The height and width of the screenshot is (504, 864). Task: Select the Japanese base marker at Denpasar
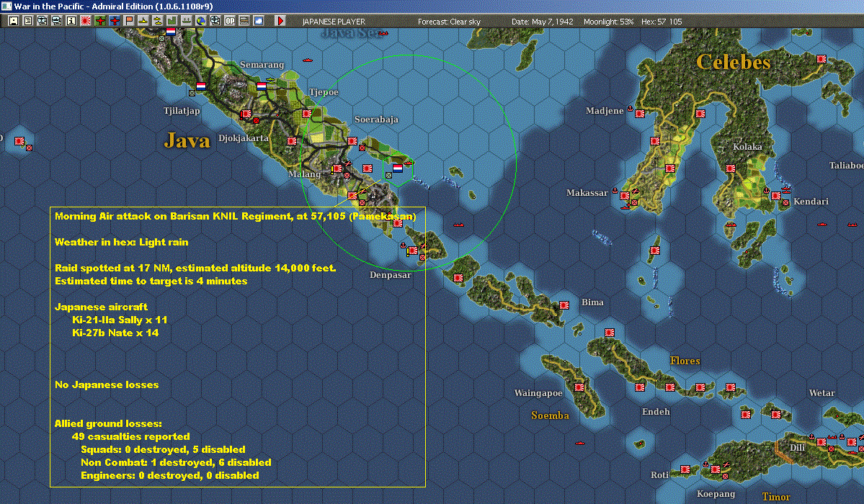(413, 251)
